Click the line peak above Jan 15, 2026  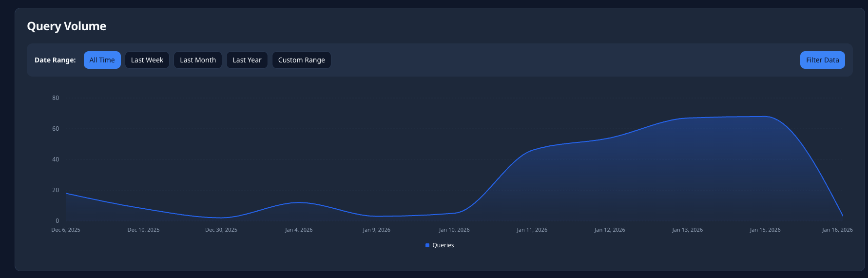(765, 117)
